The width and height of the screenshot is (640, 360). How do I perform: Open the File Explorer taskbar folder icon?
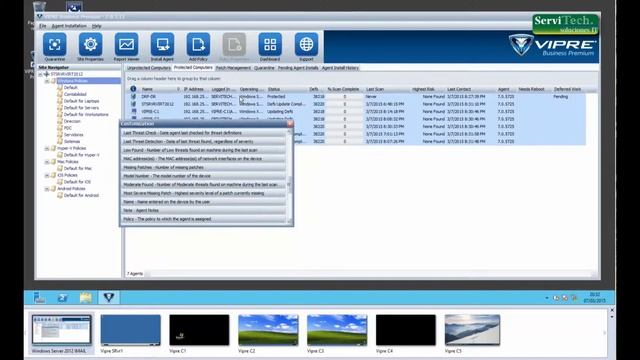86,298
